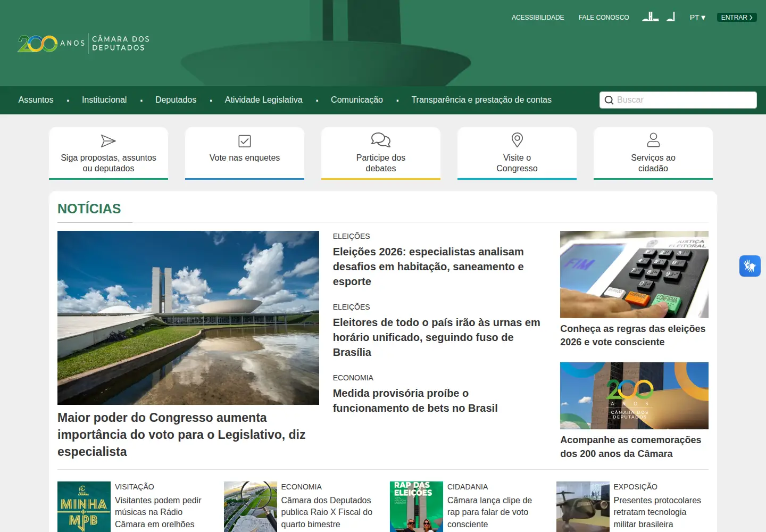The width and height of the screenshot is (766, 532).
Task: Open the 200 Anos commemorative thumbnail
Action: [634, 396]
